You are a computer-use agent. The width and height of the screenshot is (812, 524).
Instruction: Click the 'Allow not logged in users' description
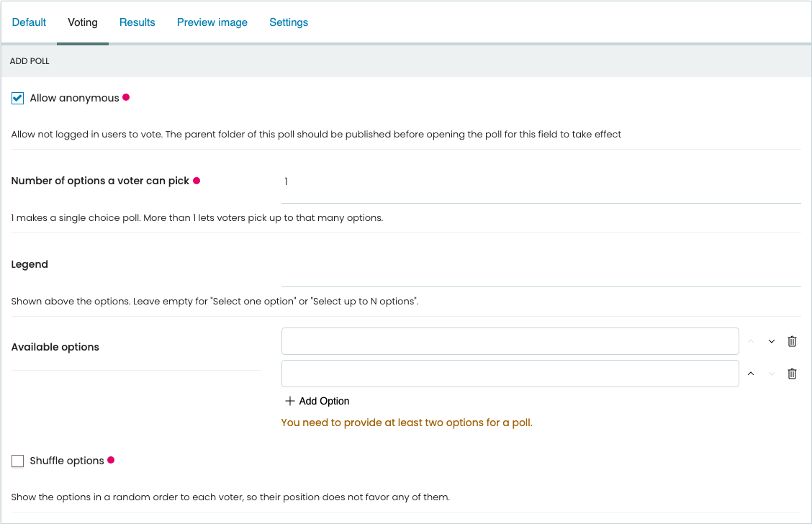point(316,135)
